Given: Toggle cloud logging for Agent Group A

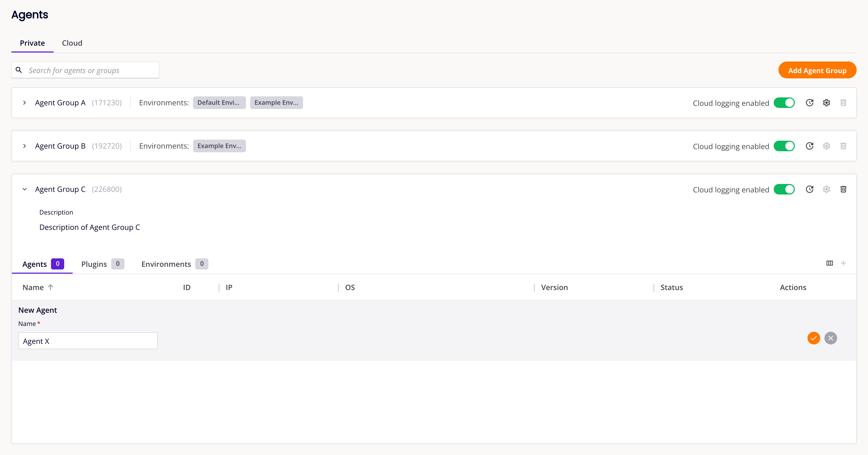Looking at the screenshot, I should click(784, 103).
